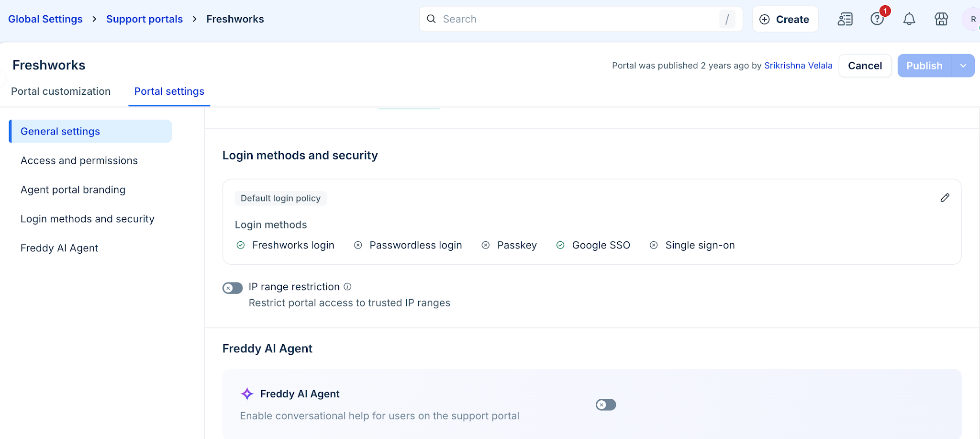Open the notifications bell
The image size is (980, 439).
[909, 19]
